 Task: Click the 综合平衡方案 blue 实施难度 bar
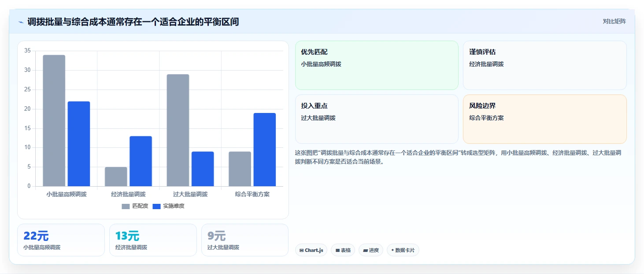[x=265, y=150]
